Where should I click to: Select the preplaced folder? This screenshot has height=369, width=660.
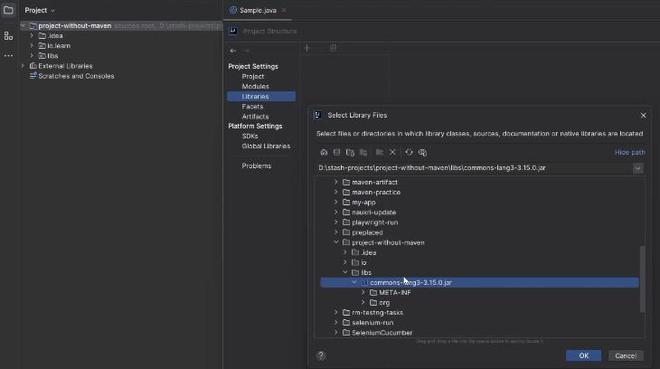click(x=367, y=232)
